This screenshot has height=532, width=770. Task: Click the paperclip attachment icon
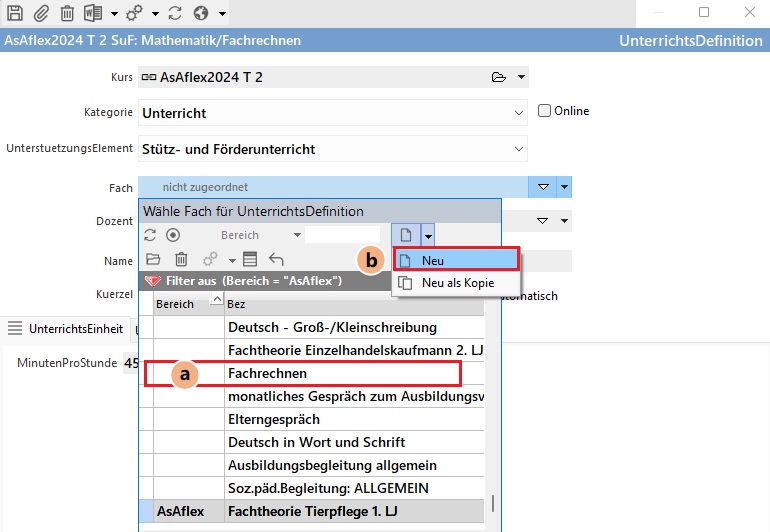[x=41, y=14]
